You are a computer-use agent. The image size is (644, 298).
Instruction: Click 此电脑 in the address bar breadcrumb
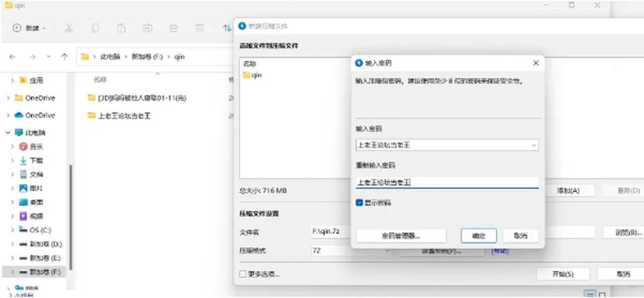(x=110, y=57)
